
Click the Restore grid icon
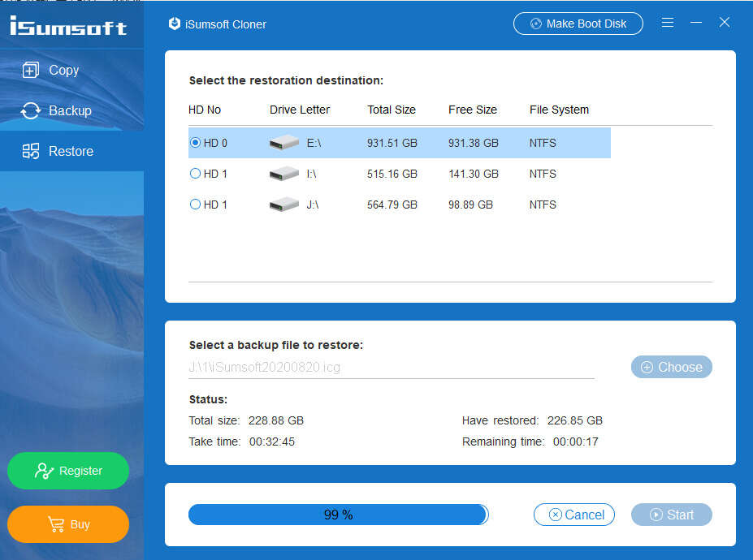(x=31, y=151)
